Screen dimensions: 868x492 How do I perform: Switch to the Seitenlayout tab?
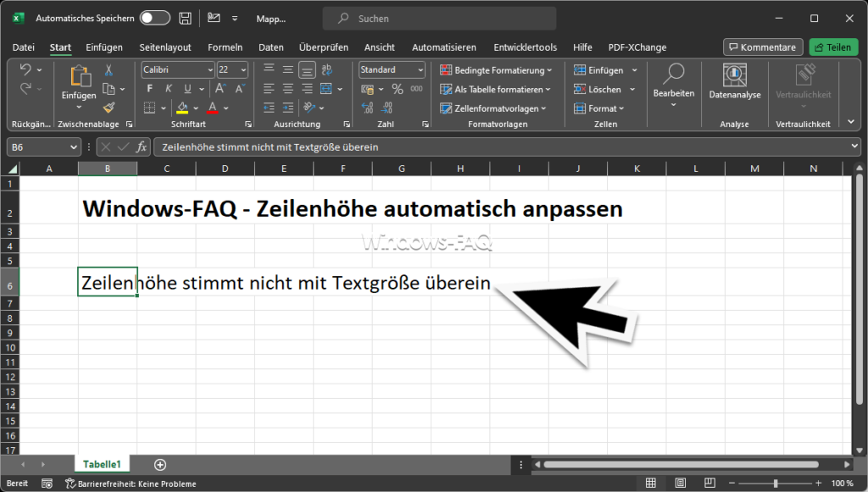165,47
